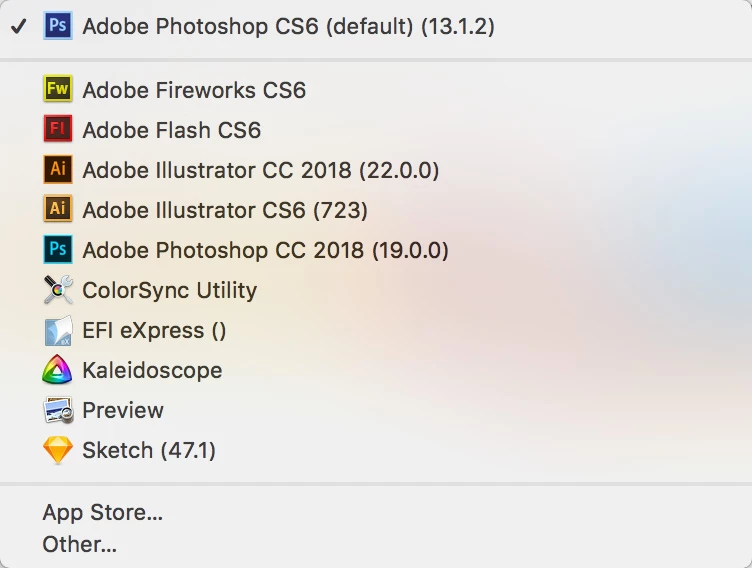Click the Adobe Flash CS6 icon
Viewport: 752px width, 568px height.
[58, 130]
